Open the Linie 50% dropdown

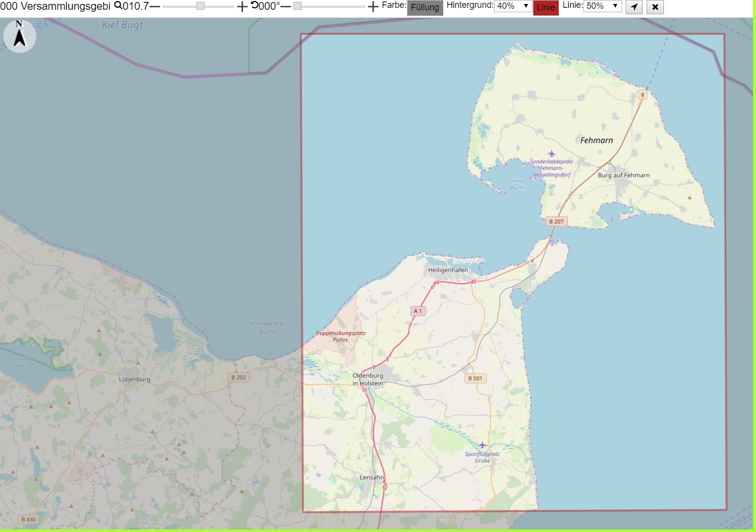pyautogui.click(x=603, y=6)
